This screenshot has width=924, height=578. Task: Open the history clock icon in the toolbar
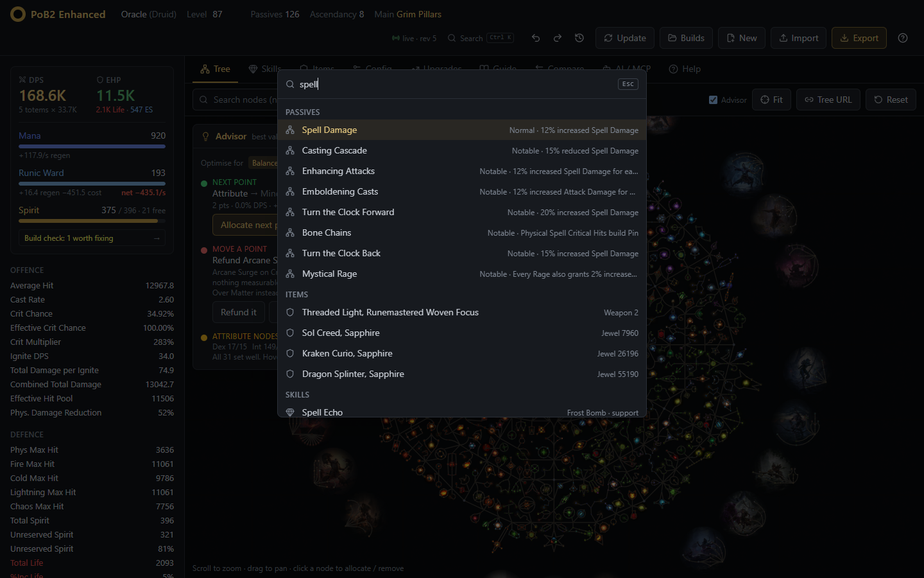579,38
